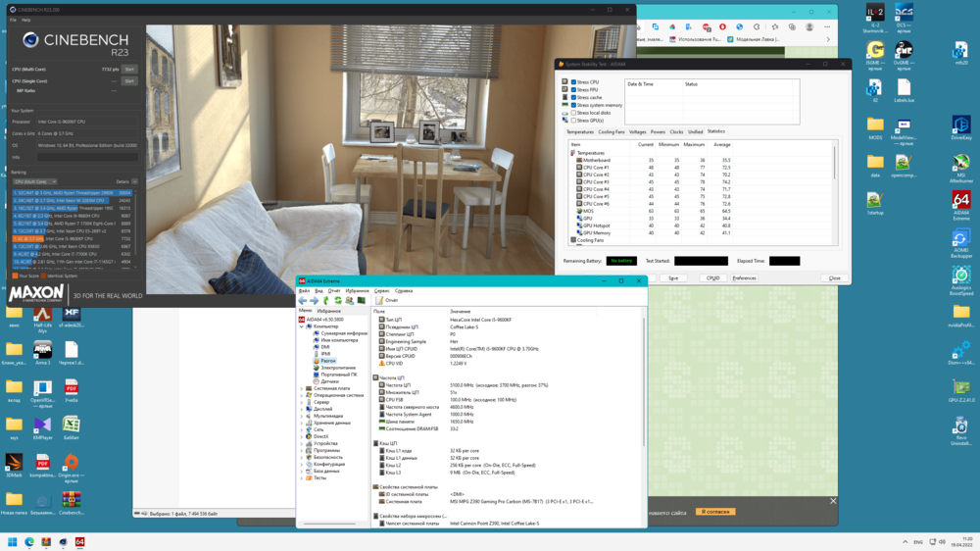Open MSI Afterburner desktop icon
The width and height of the screenshot is (980, 551).
[961, 169]
